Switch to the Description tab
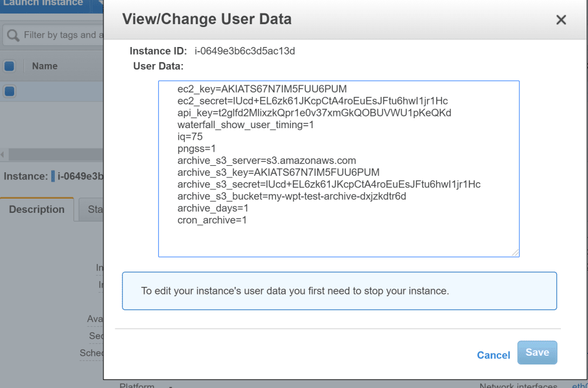Viewport: 588px width, 388px height. (x=36, y=209)
